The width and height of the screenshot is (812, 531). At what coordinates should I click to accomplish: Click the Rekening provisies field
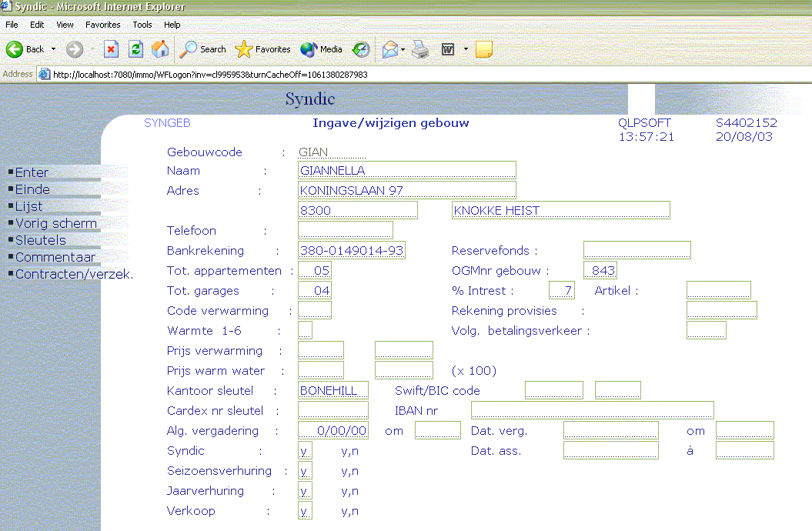click(722, 310)
